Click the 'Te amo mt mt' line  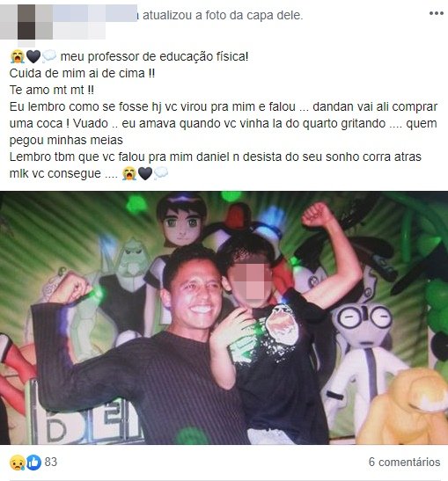pyautogui.click(x=52, y=90)
